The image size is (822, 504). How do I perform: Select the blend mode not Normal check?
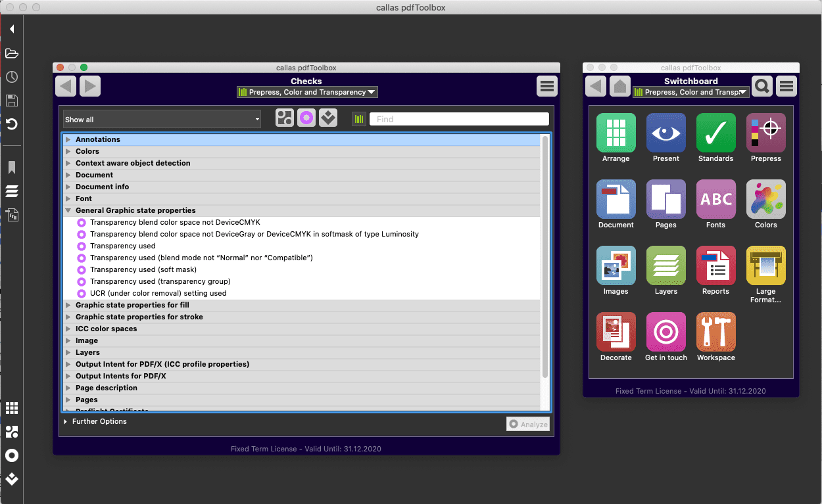(x=201, y=258)
